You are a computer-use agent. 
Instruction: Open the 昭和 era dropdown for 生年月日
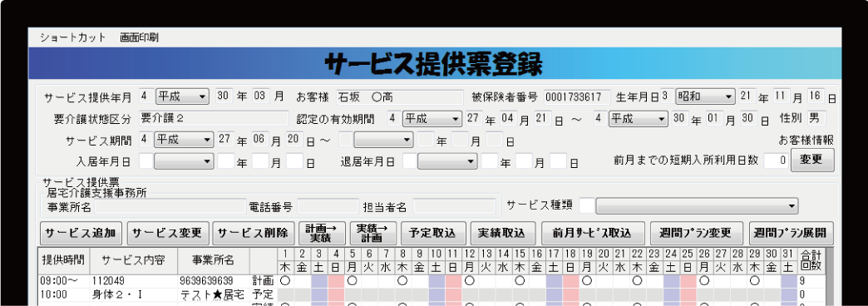[x=705, y=96]
